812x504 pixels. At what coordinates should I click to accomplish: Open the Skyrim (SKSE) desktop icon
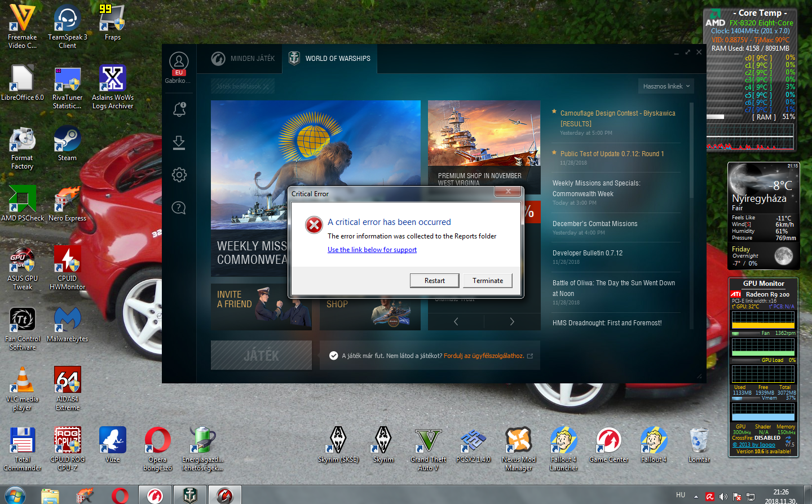pyautogui.click(x=338, y=445)
